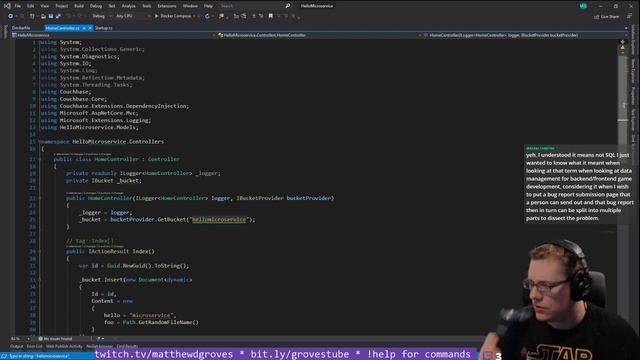Screen dimensions: 640x360
Task: Toggle the bookmark toolbar icon
Action: tap(271, 16)
